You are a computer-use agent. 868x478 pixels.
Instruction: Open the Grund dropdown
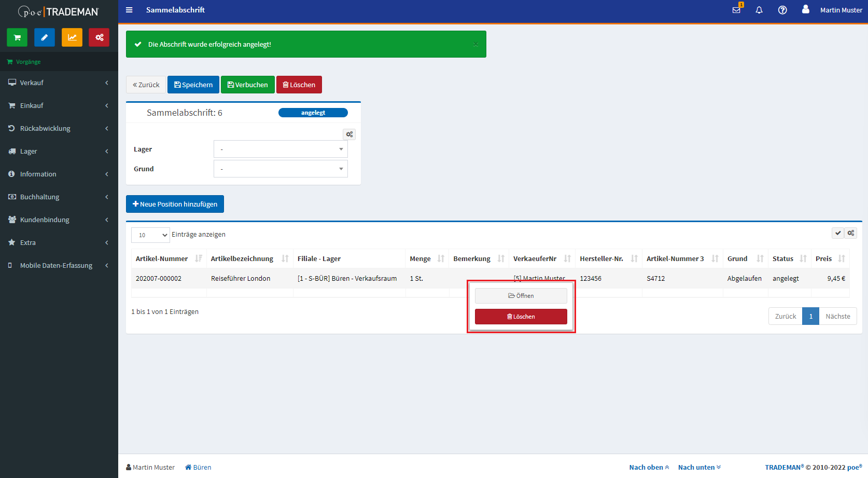pyautogui.click(x=281, y=169)
